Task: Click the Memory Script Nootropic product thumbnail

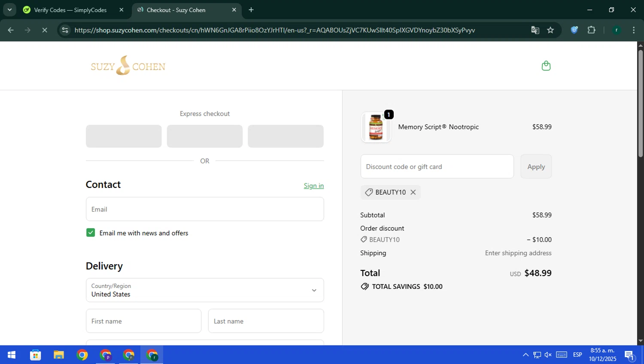Action: [376, 127]
